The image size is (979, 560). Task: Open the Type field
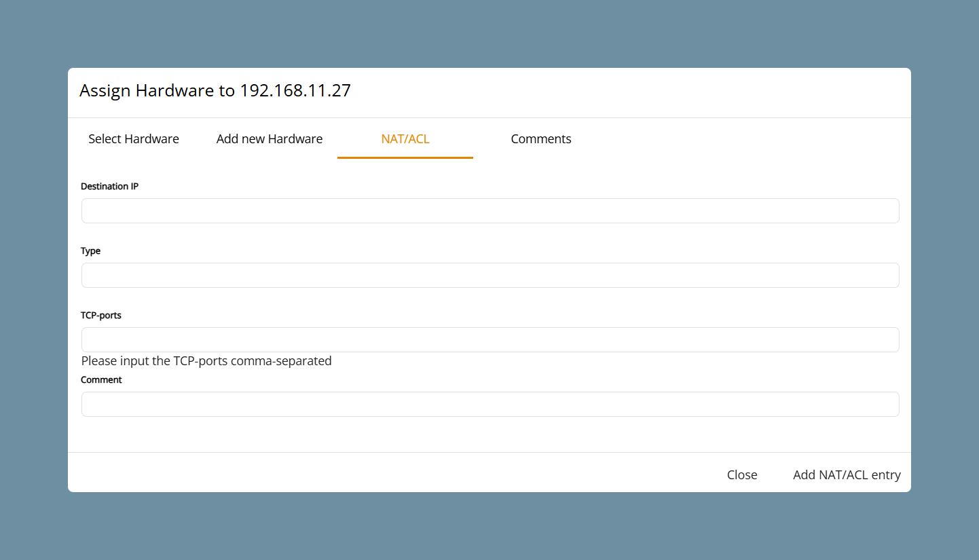click(490, 275)
